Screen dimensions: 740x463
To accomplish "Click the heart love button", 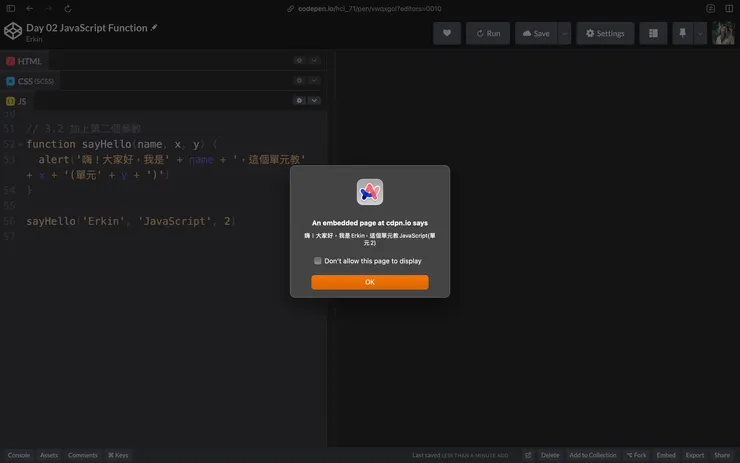I will [446, 33].
